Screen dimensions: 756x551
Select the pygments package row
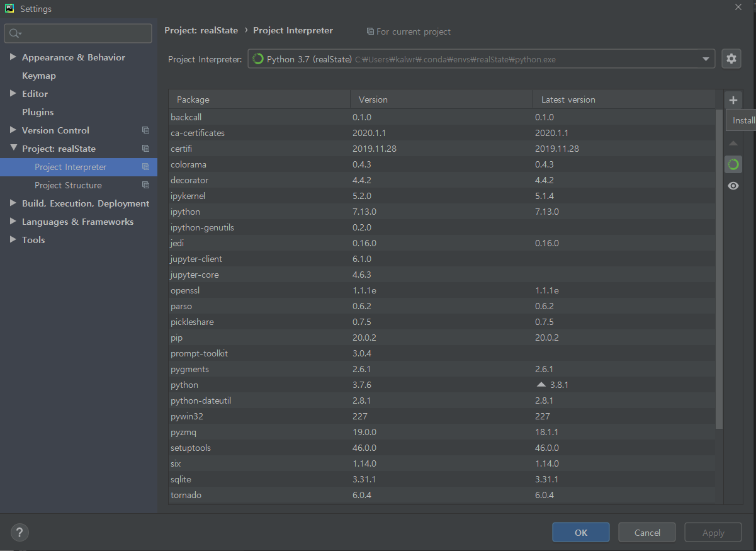coord(442,369)
